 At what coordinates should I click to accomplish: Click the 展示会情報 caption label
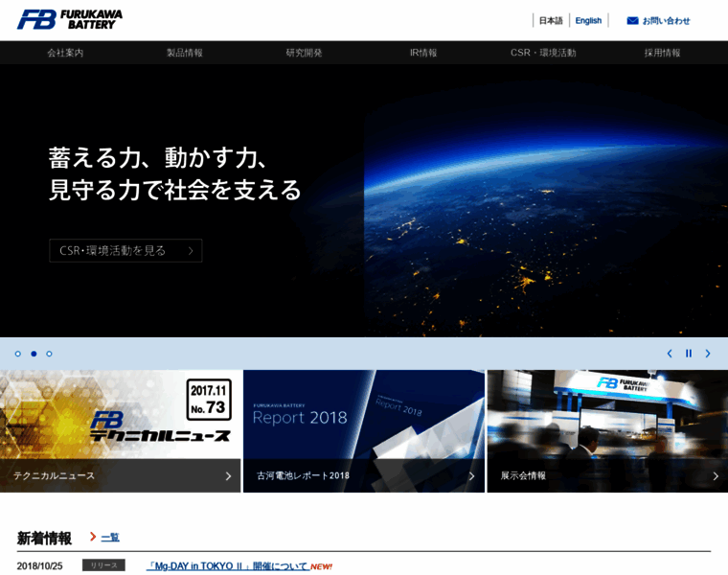click(x=523, y=475)
